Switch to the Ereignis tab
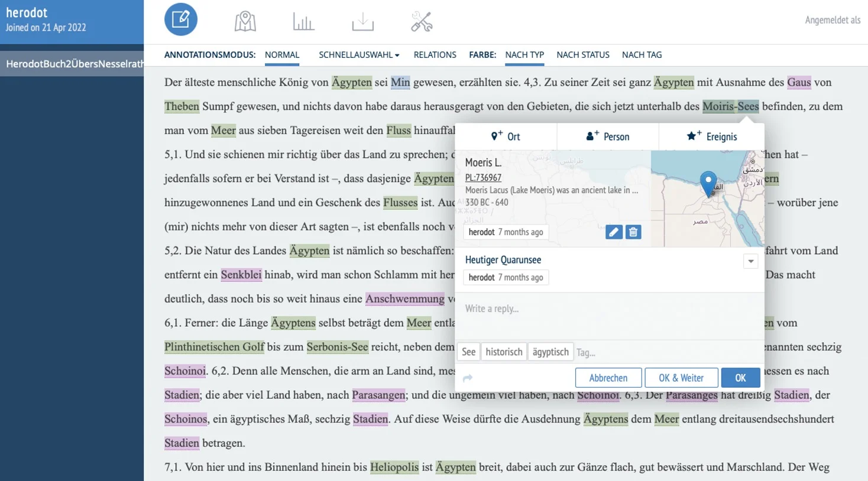The image size is (868, 481). (712, 136)
